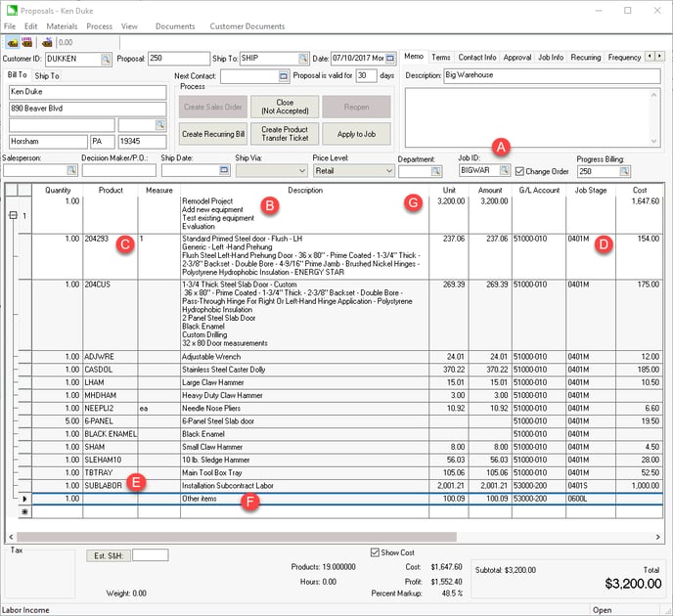Image resolution: width=673 pixels, height=616 pixels.
Task: Open the Customer Documents menu
Action: click(x=247, y=26)
